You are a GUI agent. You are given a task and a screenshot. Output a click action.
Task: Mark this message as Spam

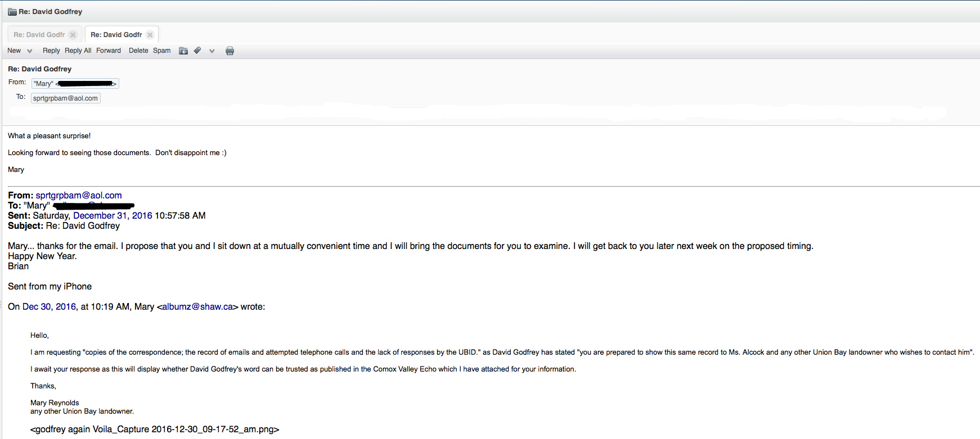(161, 51)
